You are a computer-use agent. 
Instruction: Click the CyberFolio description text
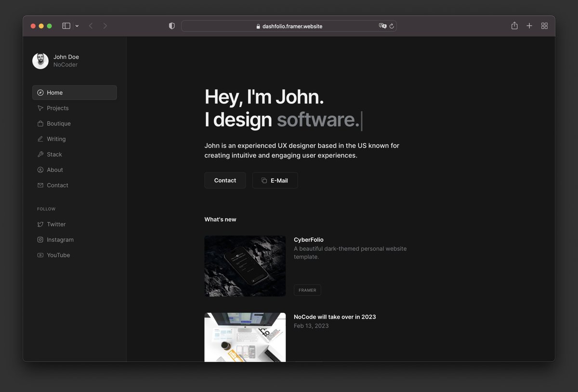(x=350, y=253)
